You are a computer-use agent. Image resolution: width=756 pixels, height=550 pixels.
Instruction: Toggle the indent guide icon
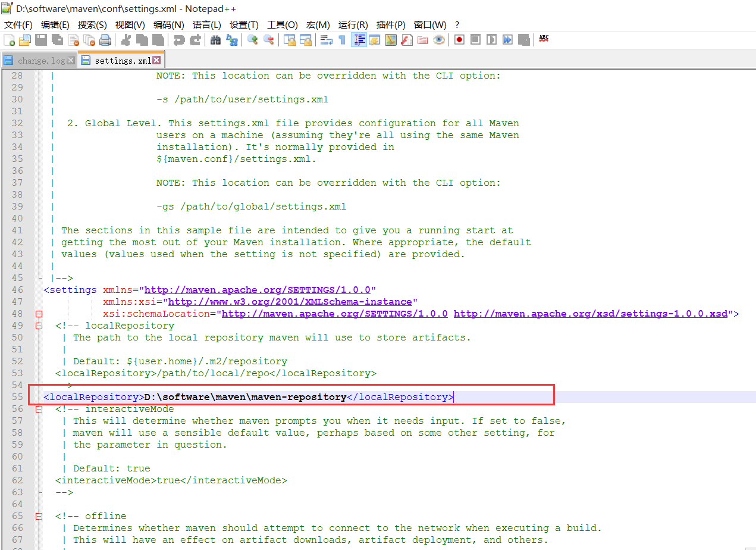click(x=359, y=40)
